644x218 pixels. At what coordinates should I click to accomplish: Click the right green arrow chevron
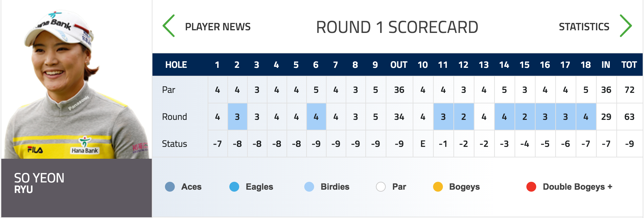(x=626, y=26)
